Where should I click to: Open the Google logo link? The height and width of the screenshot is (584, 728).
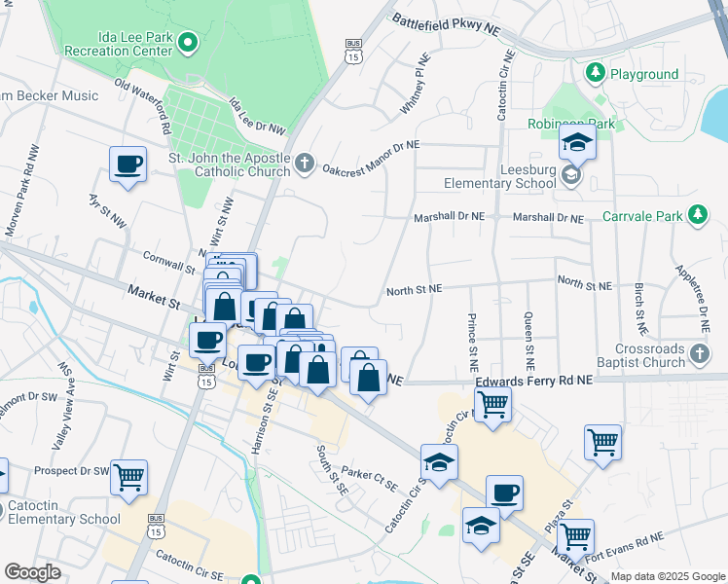[32, 572]
